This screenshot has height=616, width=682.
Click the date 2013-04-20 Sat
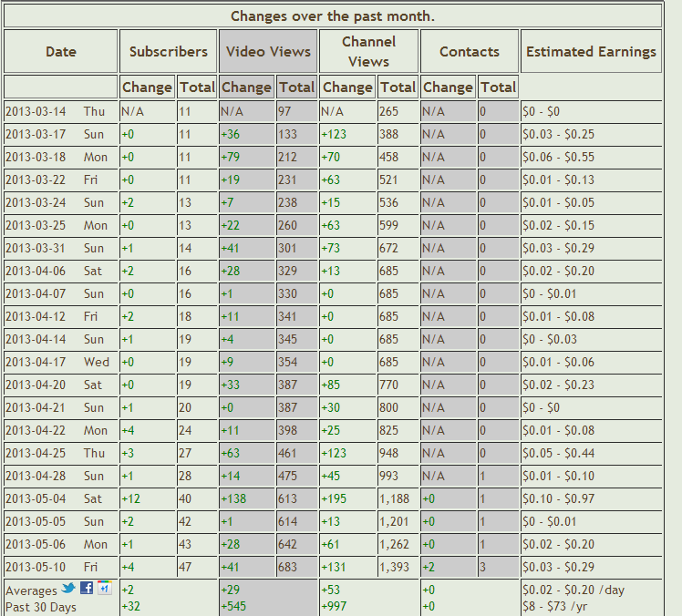pyautogui.click(x=54, y=385)
